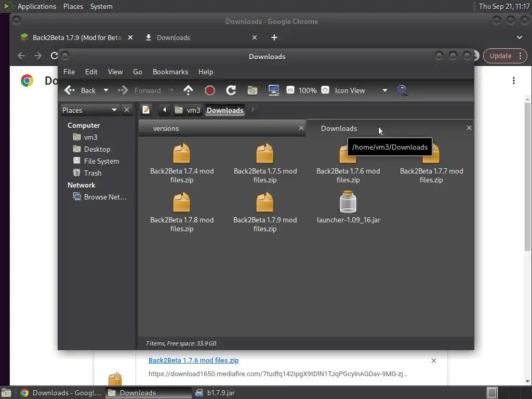This screenshot has height=399, width=532.
Task: Open the Icon View mode dropdown
Action: click(361, 90)
